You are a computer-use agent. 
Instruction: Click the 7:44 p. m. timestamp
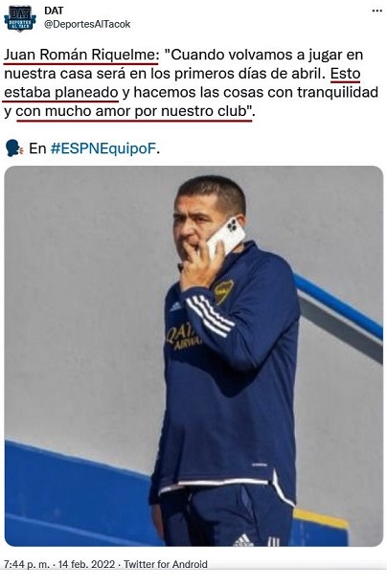27,564
